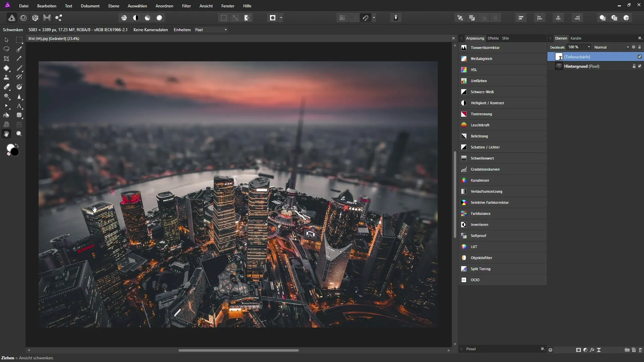
Task: Select the rounded rectangle shape tool
Action: click(x=19, y=115)
